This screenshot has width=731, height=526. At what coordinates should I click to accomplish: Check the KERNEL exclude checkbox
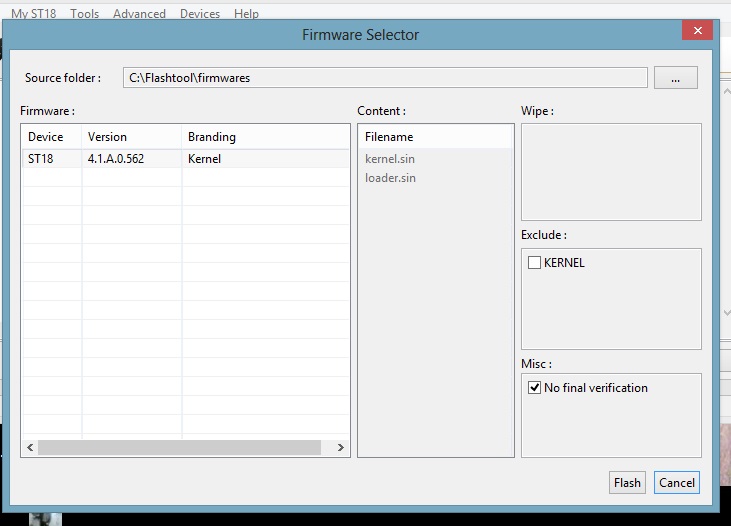pos(534,263)
